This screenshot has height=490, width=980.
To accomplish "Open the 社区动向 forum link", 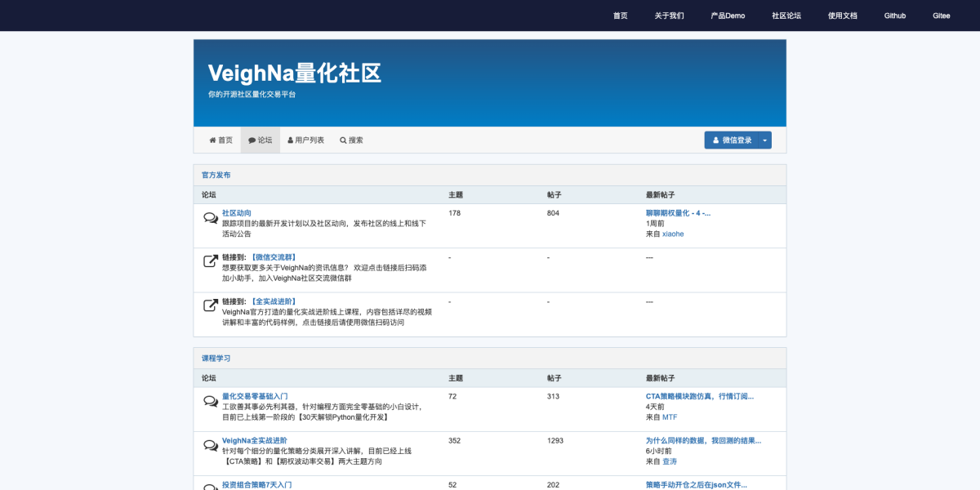I will pos(237,212).
